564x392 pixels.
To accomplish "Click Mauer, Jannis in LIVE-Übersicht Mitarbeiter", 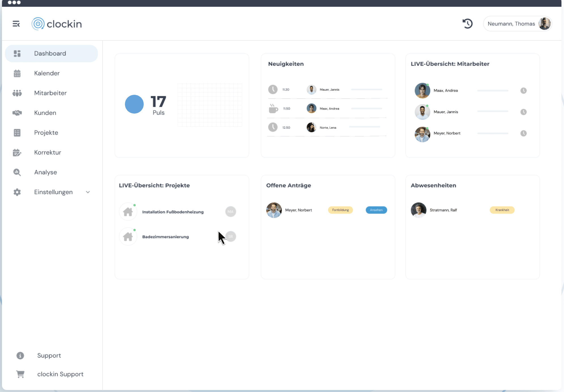I will point(446,112).
